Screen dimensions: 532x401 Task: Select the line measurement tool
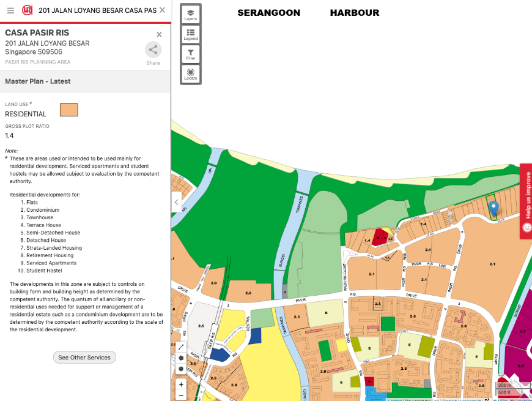181,347
